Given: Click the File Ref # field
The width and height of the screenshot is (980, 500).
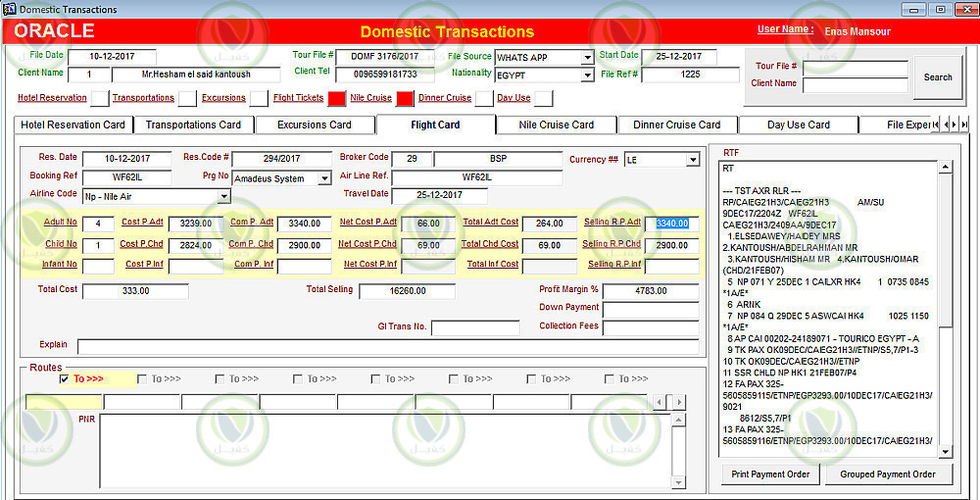Looking at the screenshot, I should pos(690,75).
